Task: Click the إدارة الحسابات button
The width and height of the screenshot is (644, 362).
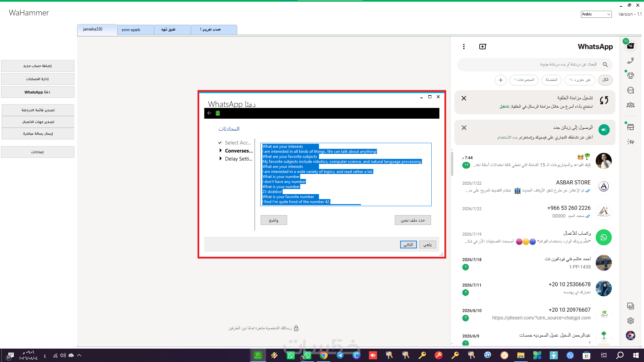Action: [38, 79]
